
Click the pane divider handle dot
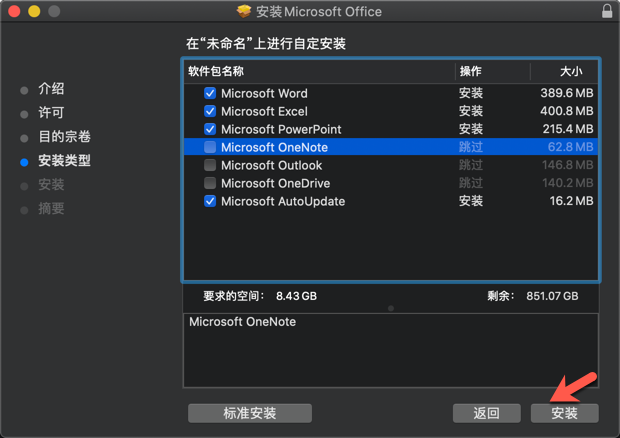pyautogui.click(x=390, y=308)
